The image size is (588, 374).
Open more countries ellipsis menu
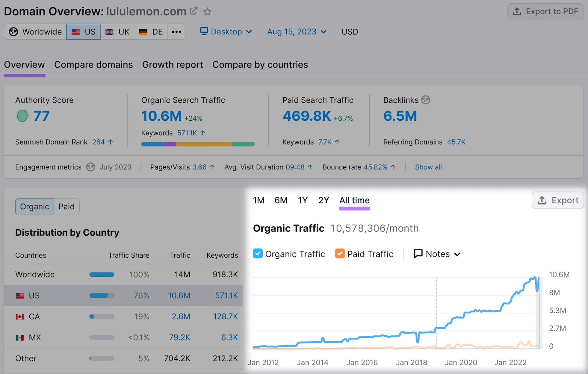click(176, 32)
